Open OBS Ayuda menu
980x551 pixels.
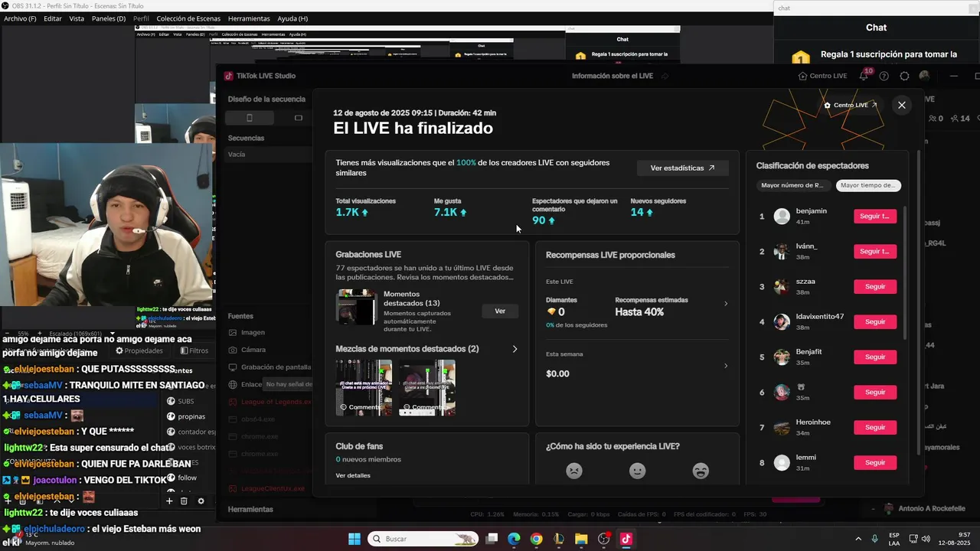point(292,18)
